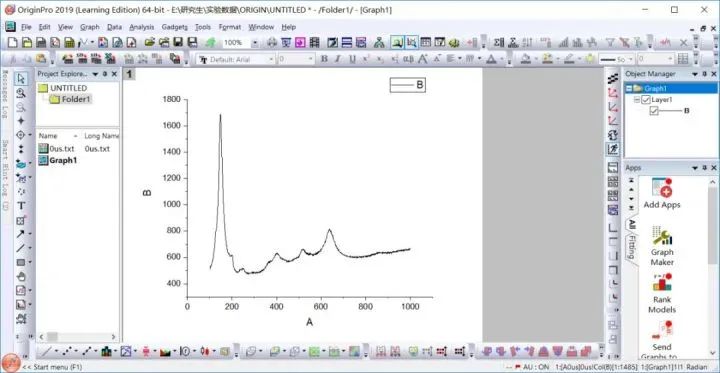Open the Gadgets menu
Image resolution: width=720 pixels, height=373 pixels.
coord(174,27)
